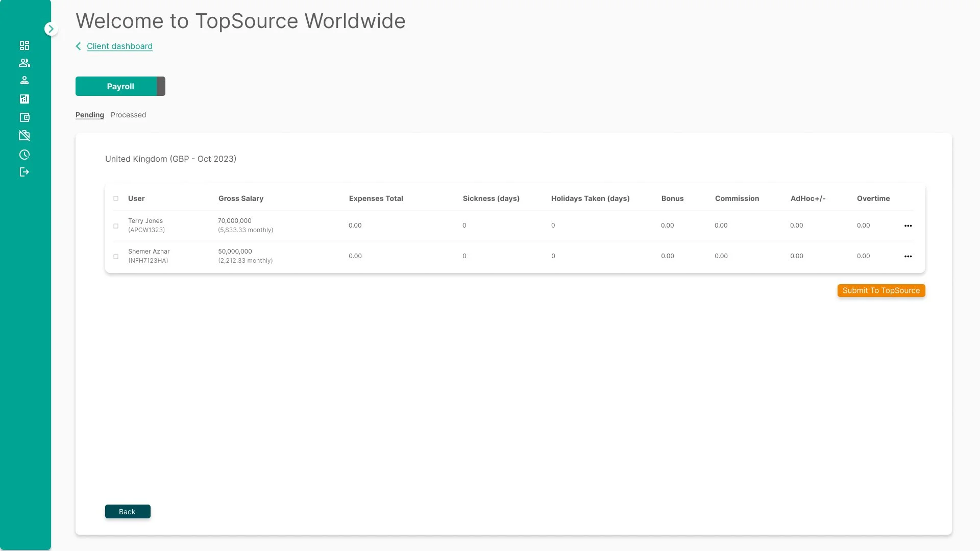Viewport: 980px width, 551px height.
Task: Open the clock history icon in sidebar
Action: pyautogui.click(x=24, y=155)
